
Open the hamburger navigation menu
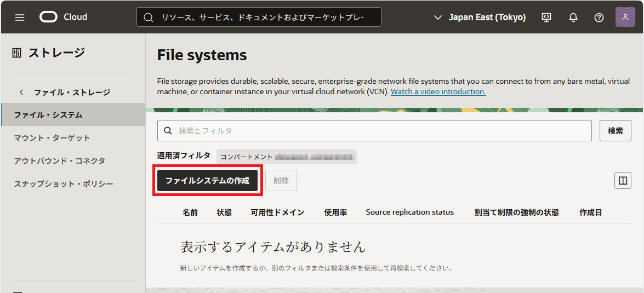(x=20, y=17)
